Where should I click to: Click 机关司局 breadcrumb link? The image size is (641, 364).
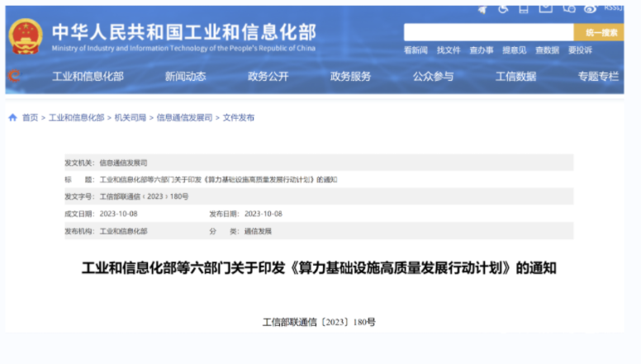click(x=131, y=118)
